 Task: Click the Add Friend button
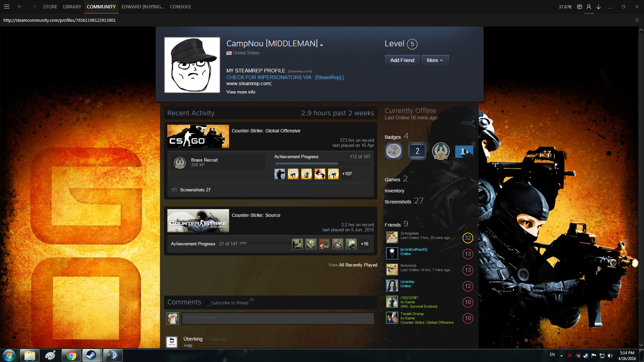pyautogui.click(x=402, y=60)
